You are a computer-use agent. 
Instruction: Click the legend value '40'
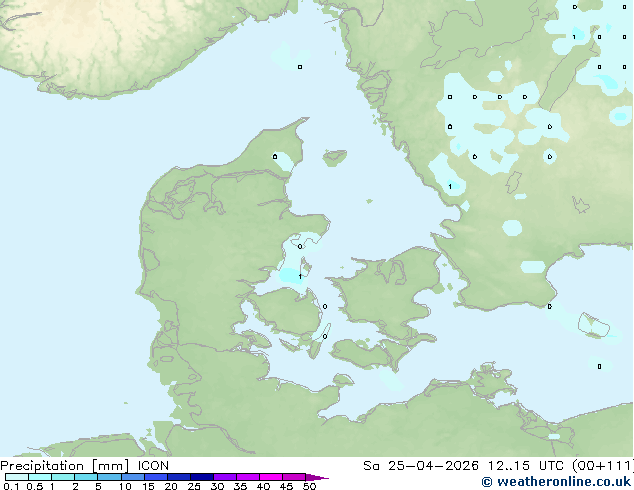click(x=263, y=486)
